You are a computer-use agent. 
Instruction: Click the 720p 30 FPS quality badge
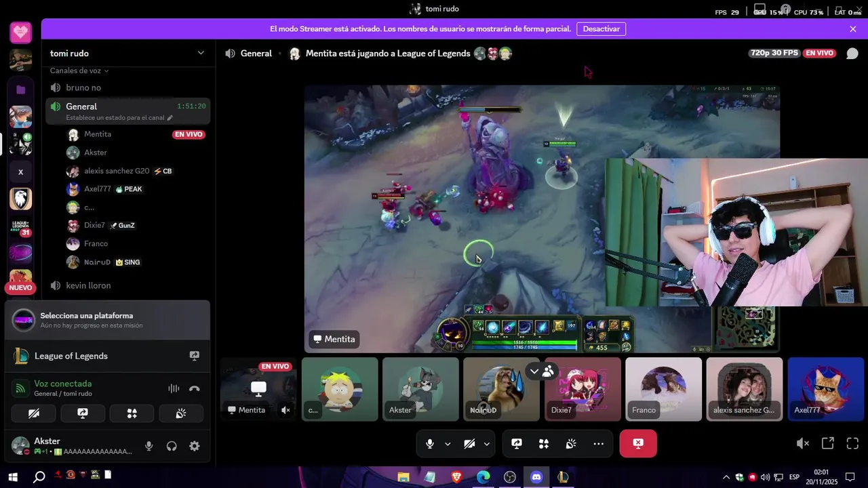pos(774,53)
